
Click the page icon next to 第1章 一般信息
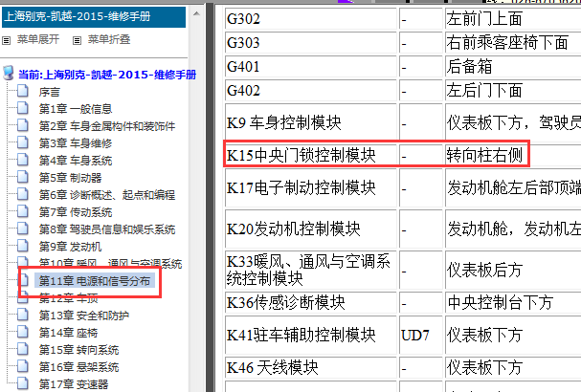click(x=23, y=108)
